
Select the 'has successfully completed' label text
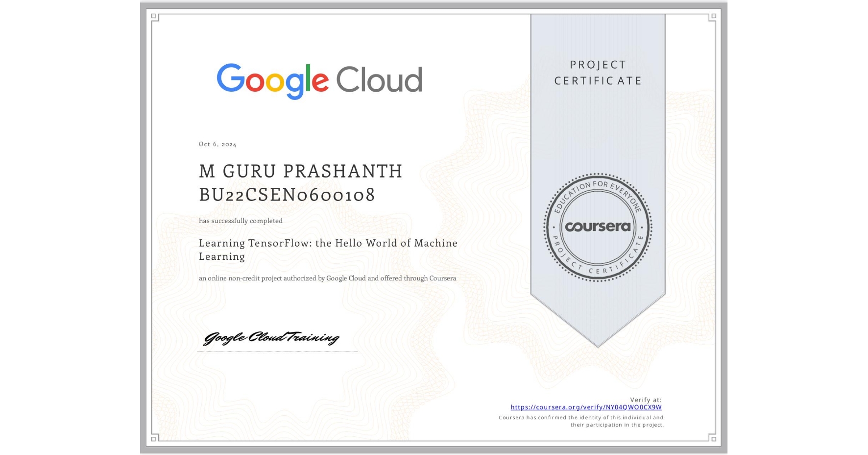coord(241,221)
